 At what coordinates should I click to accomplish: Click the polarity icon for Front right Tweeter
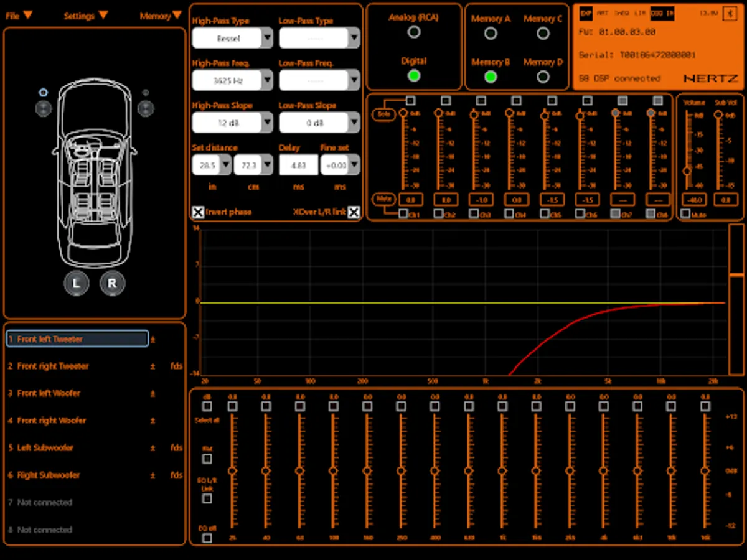(153, 366)
